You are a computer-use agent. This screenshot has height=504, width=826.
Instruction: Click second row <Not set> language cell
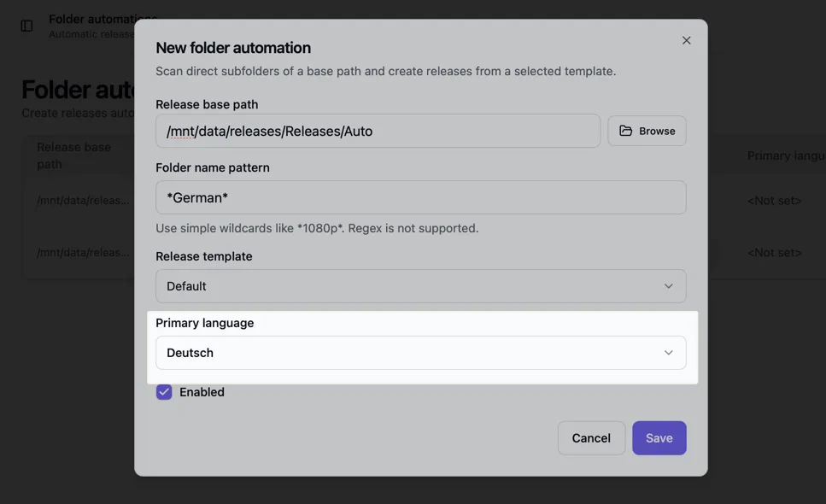pyautogui.click(x=775, y=253)
